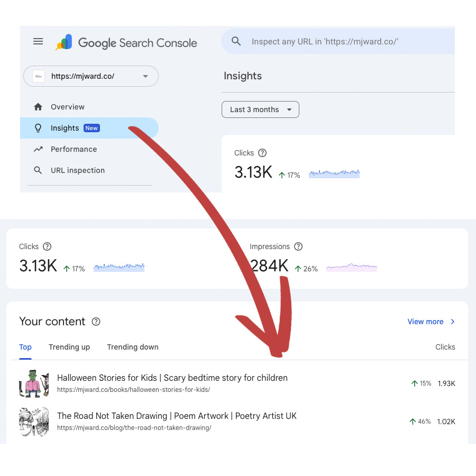Viewport: 476px width, 476px height.
Task: Switch to the Trending down tab
Action: click(x=132, y=347)
